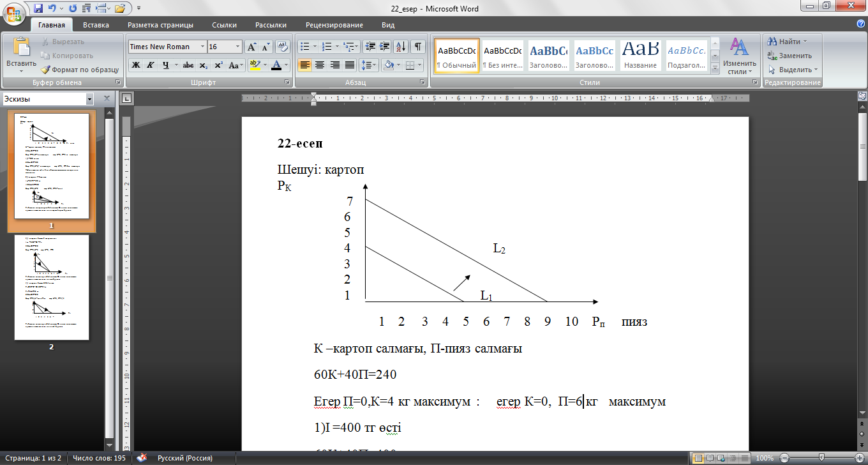Click Копировать (copy)
This screenshot has width=868, height=465.
pyautogui.click(x=67, y=56)
